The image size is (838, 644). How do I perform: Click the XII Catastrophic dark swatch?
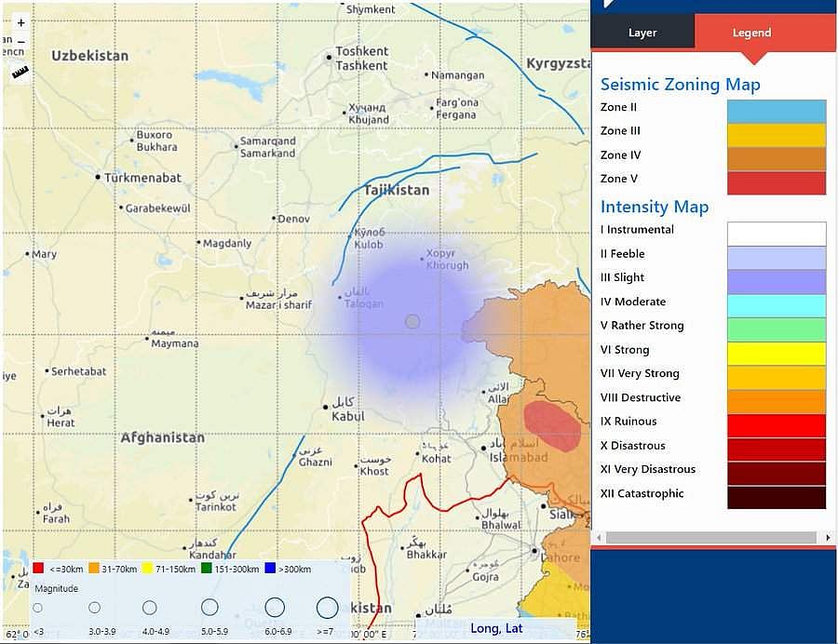(x=776, y=497)
